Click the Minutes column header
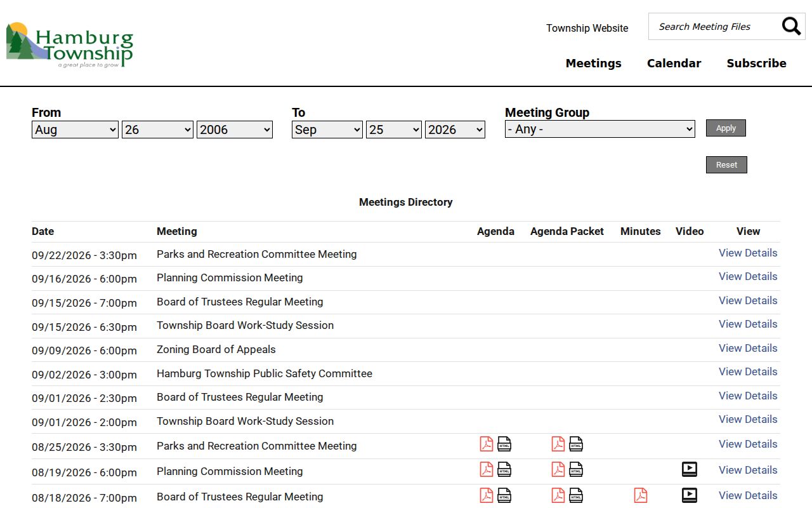The width and height of the screenshot is (812, 508). click(x=641, y=231)
